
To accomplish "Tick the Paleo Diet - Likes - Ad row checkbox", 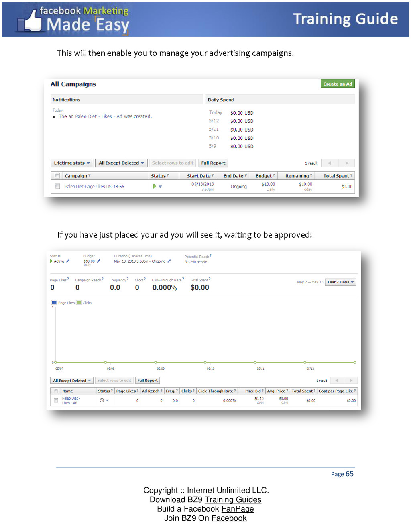I will [56, 400].
